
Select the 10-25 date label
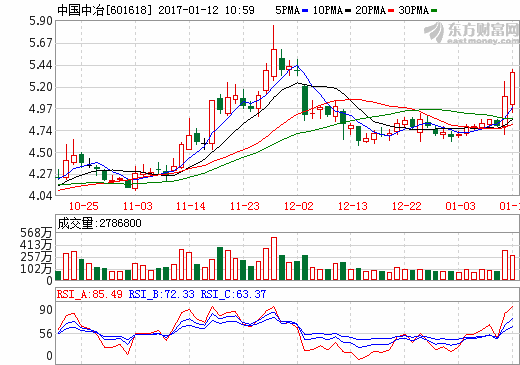click(x=84, y=206)
